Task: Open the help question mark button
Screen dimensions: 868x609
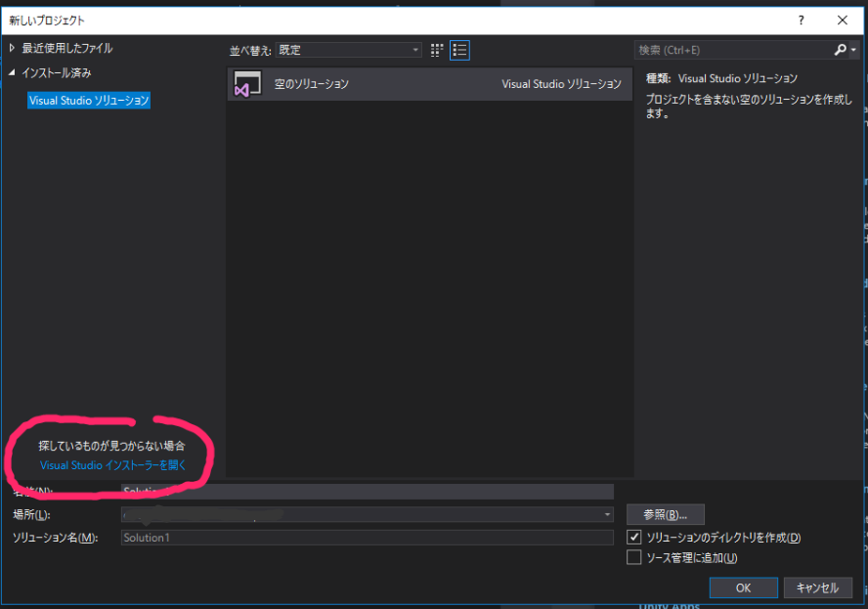Action: [801, 21]
